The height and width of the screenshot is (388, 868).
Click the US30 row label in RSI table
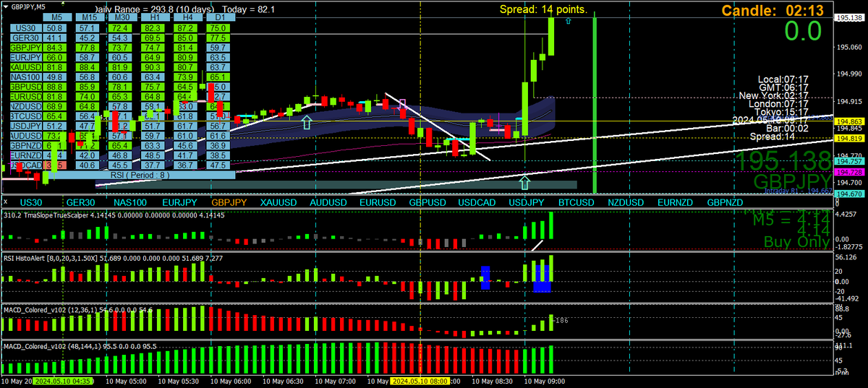pyautogui.click(x=26, y=27)
